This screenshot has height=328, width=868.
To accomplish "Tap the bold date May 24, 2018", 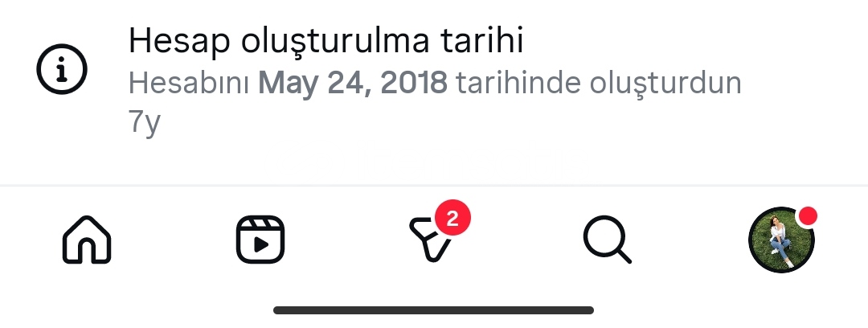I will (x=353, y=83).
